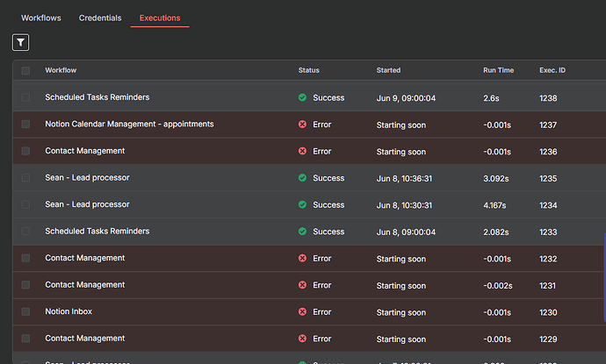Click start time Jun 8, 10:36:31
Screen dimensions: 606x364
click(x=404, y=179)
